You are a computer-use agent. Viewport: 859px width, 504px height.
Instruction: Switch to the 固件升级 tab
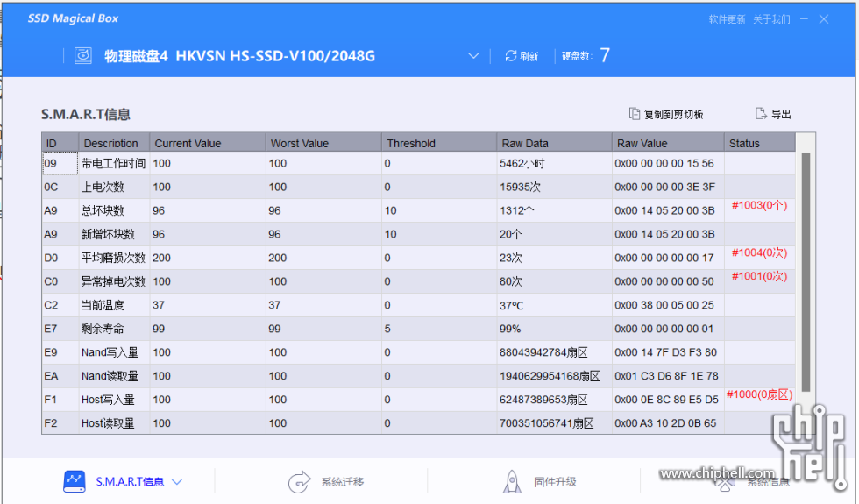540,481
